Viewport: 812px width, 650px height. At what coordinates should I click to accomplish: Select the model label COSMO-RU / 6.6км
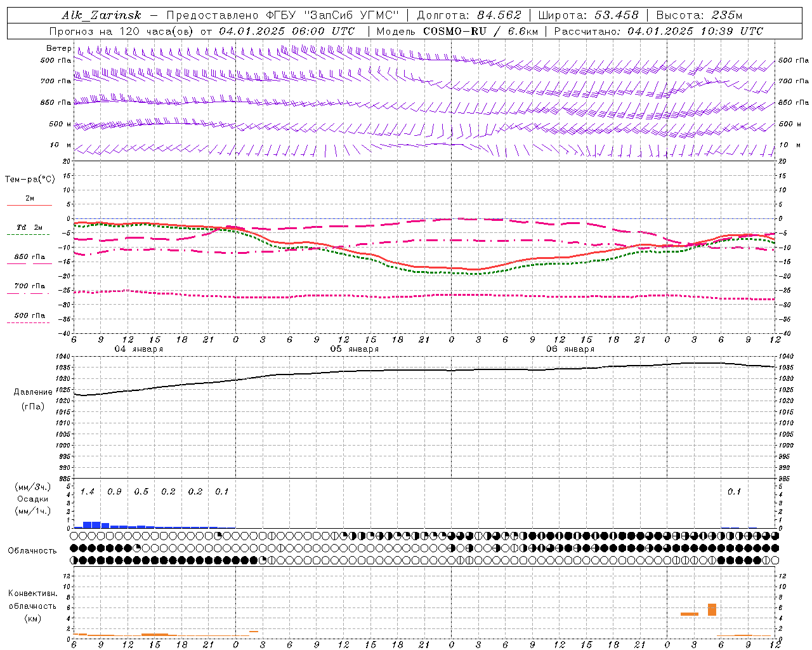click(480, 31)
